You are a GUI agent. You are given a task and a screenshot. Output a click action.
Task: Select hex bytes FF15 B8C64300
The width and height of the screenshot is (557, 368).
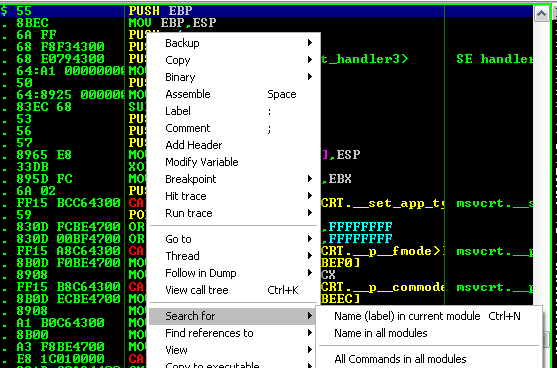click(x=69, y=287)
